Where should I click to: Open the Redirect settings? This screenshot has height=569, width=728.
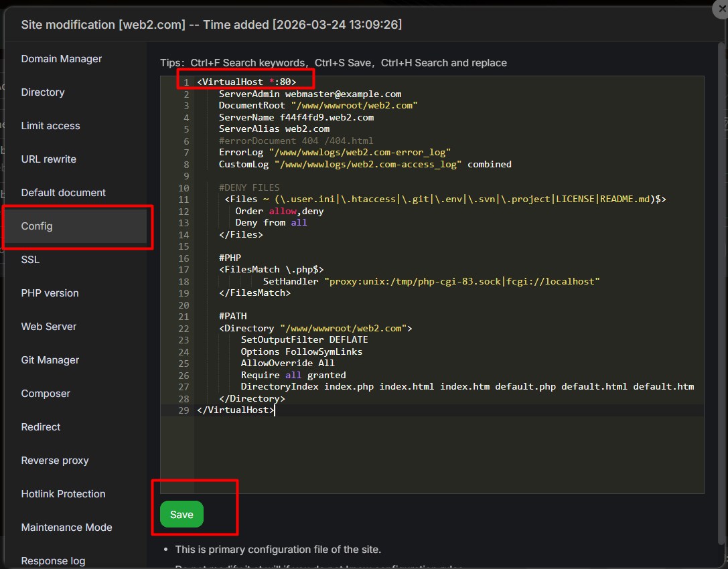click(41, 427)
